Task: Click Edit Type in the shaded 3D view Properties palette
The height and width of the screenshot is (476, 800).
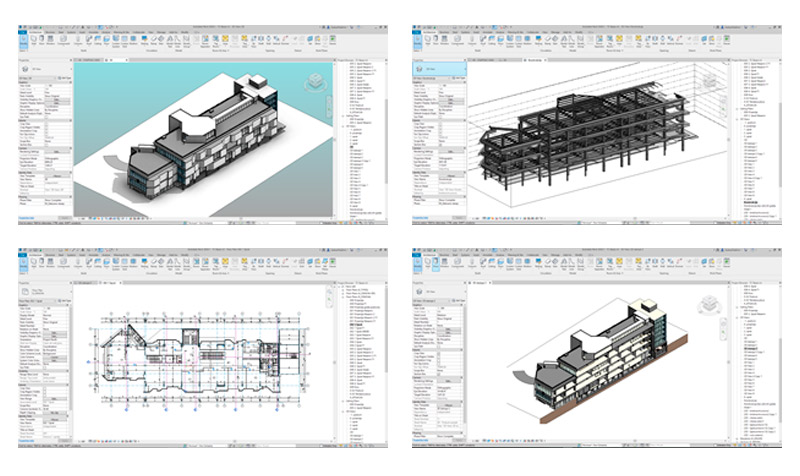Action: point(65,78)
